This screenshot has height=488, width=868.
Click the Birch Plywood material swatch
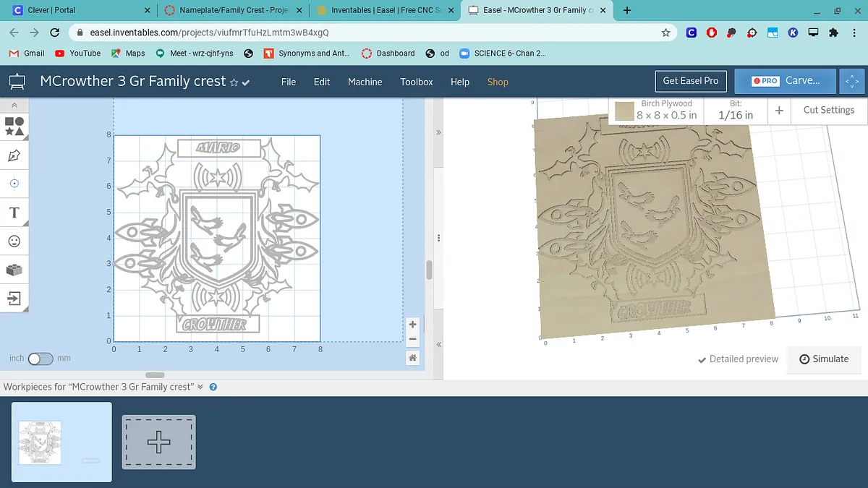click(x=624, y=111)
